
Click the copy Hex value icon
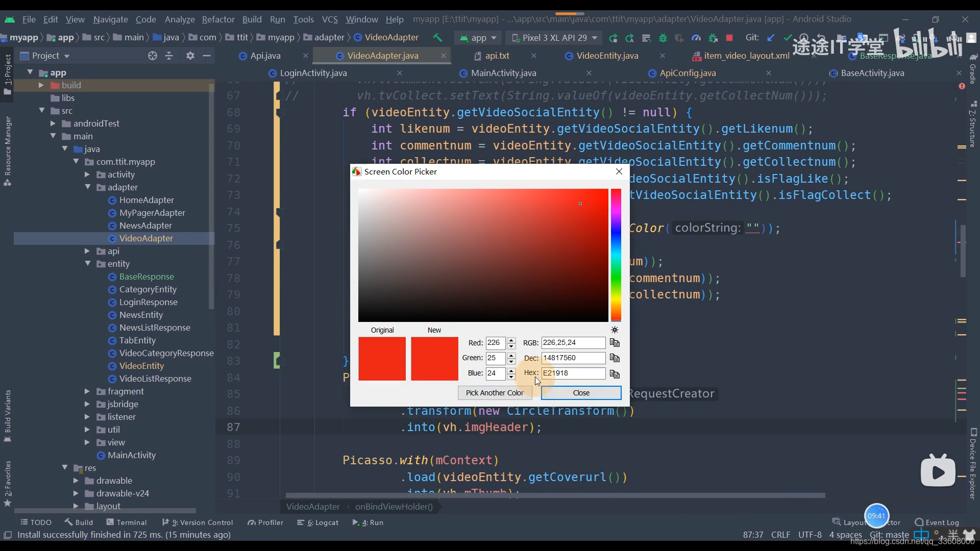point(614,373)
